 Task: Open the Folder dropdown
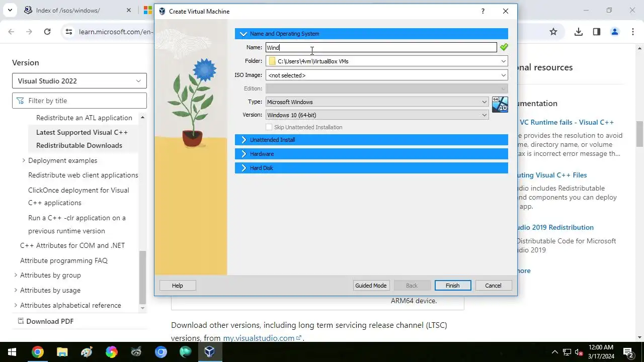click(503, 61)
